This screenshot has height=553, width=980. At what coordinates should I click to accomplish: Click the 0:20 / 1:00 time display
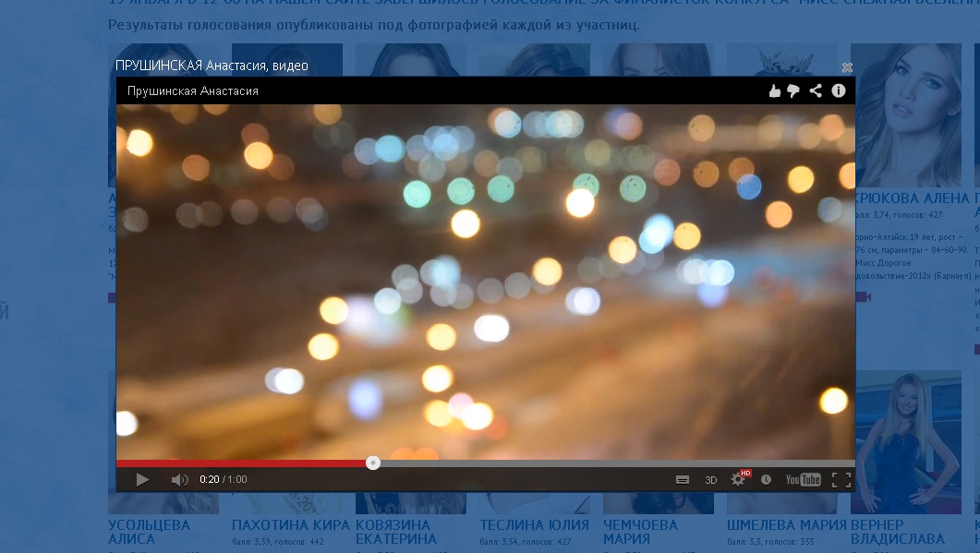click(x=224, y=480)
